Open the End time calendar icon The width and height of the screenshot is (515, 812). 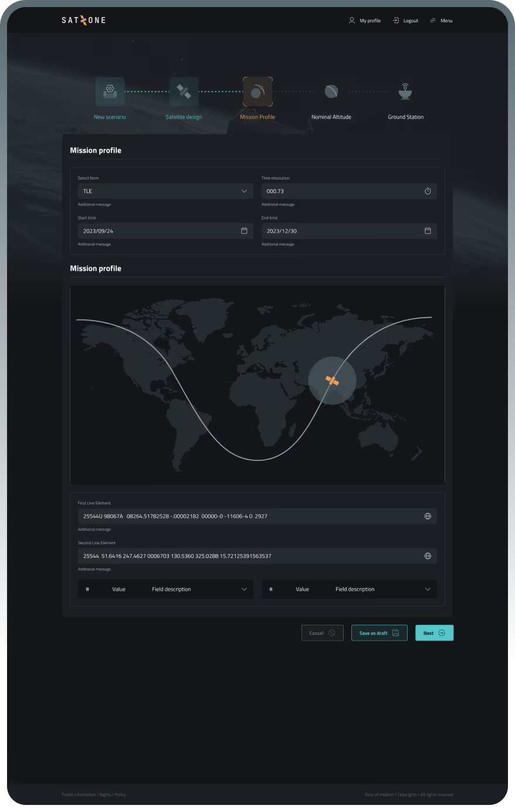click(x=428, y=231)
